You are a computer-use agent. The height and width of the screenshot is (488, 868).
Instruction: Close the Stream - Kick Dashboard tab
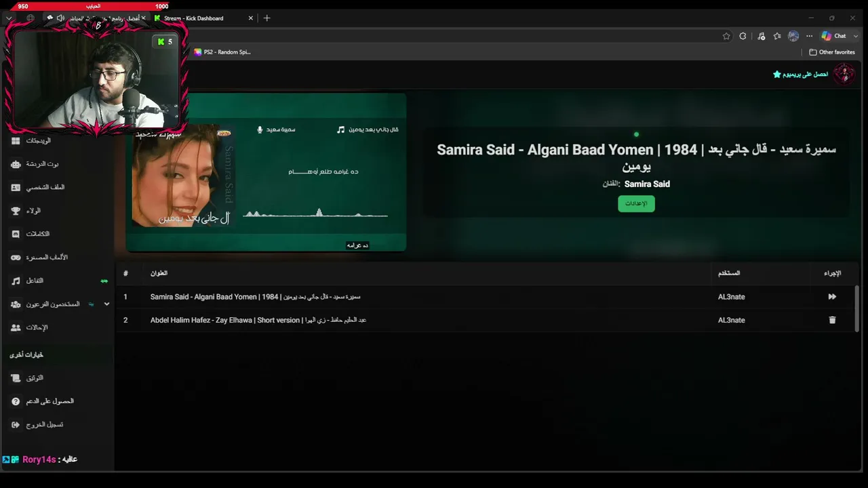[x=251, y=18]
